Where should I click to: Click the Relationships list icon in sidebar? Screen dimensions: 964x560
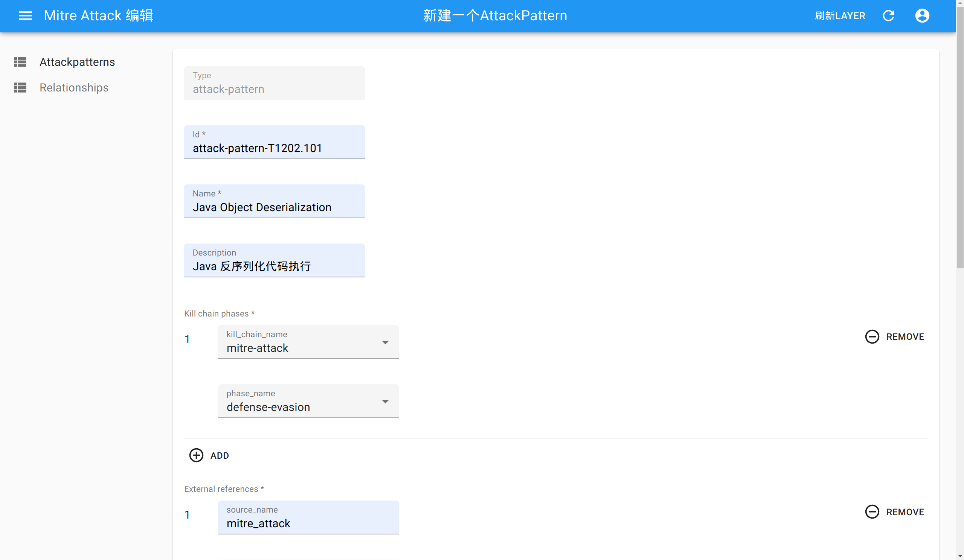tap(20, 88)
